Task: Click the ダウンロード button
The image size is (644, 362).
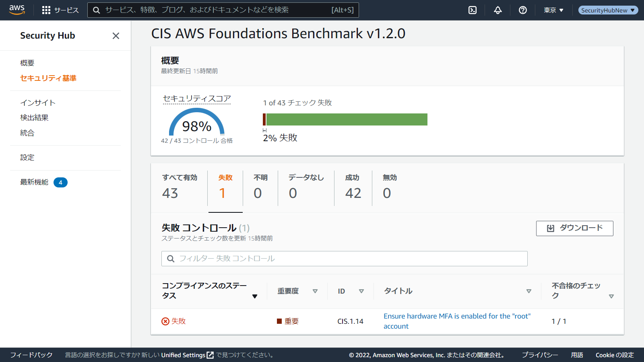Action: tap(574, 228)
